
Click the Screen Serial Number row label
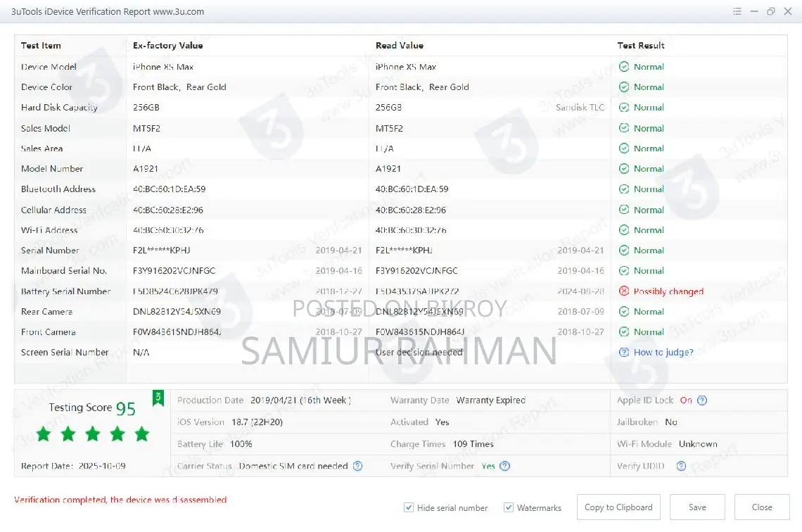(x=65, y=353)
